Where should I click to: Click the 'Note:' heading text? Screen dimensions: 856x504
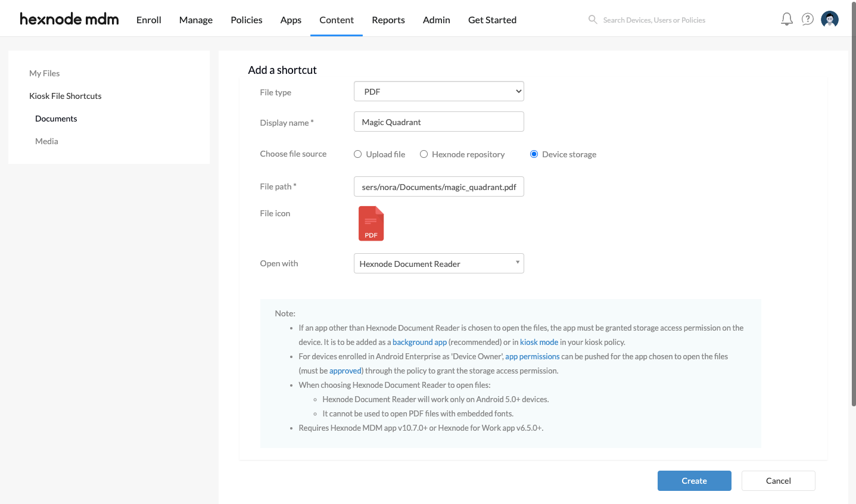(x=285, y=313)
